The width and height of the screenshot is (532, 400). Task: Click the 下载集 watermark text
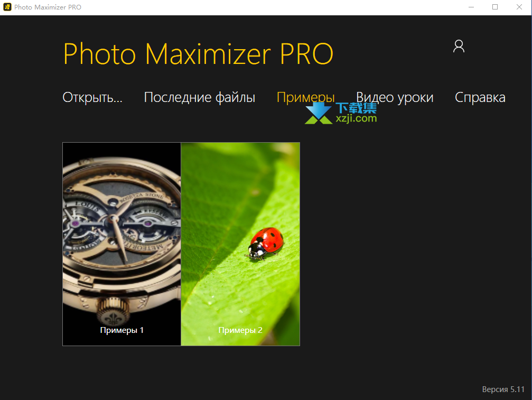356,108
